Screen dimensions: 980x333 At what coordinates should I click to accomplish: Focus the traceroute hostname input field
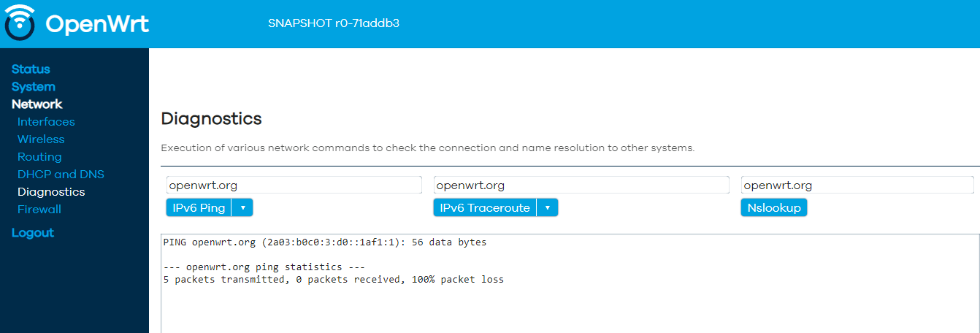581,185
